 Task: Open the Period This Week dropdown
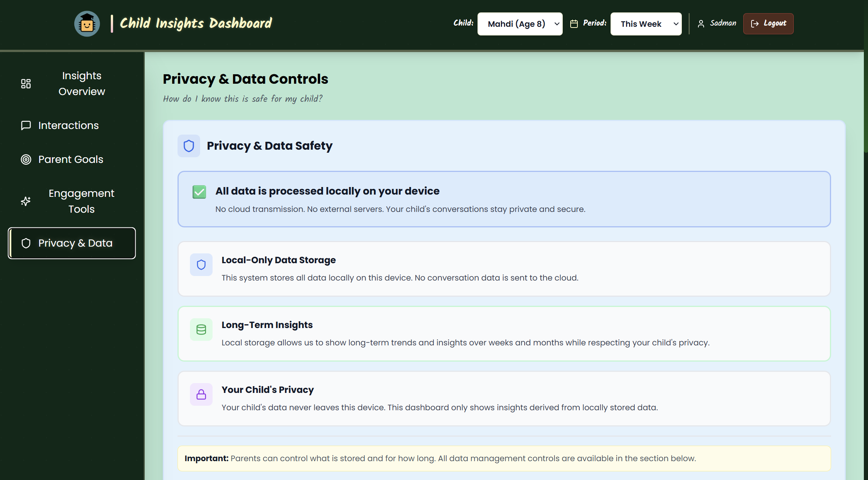click(646, 24)
